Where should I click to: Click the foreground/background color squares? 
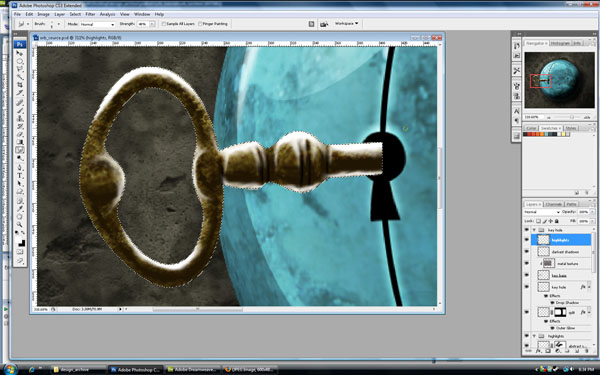pos(20,242)
